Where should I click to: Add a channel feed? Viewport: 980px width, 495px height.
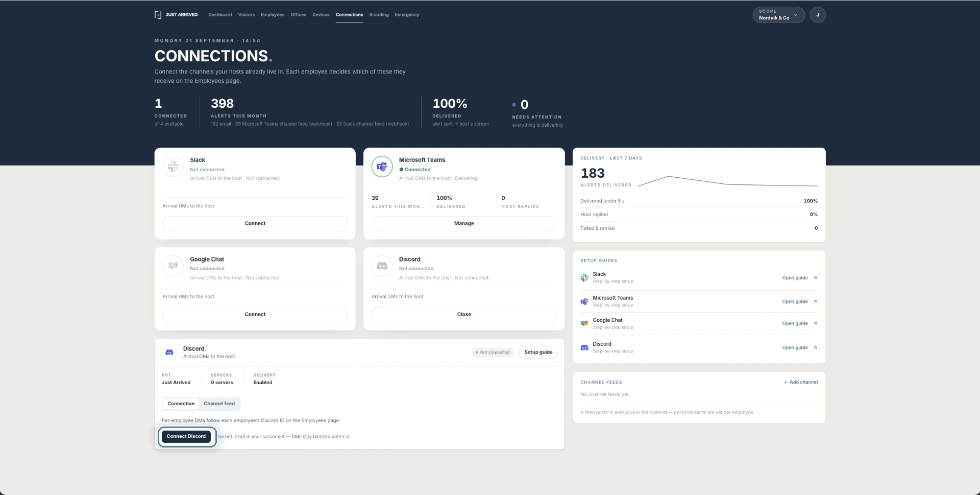(x=800, y=383)
